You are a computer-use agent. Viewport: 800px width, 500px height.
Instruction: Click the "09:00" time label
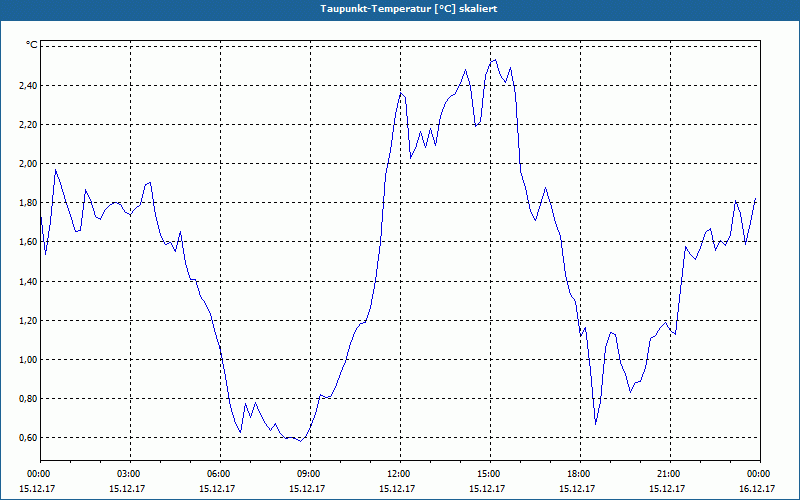coord(311,474)
